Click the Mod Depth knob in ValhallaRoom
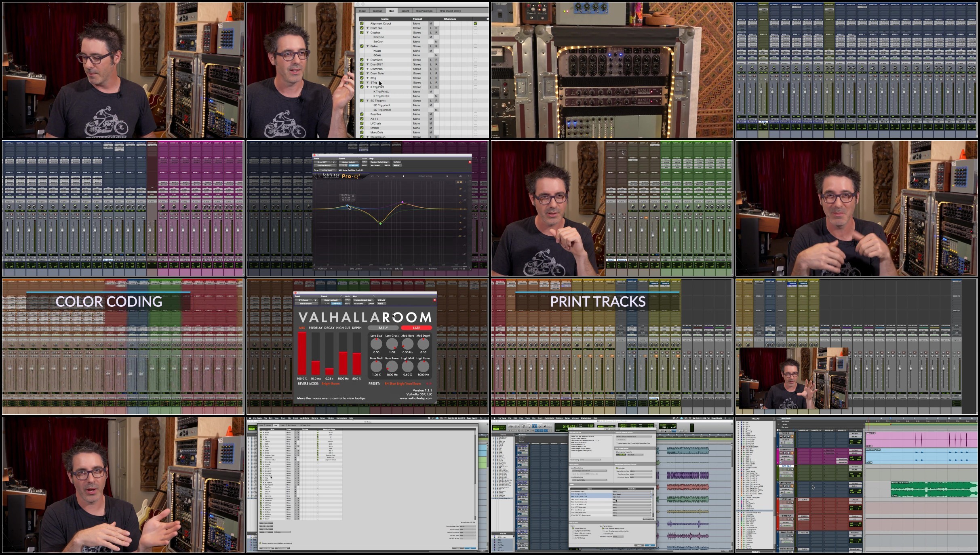The width and height of the screenshot is (980, 555). tap(423, 344)
